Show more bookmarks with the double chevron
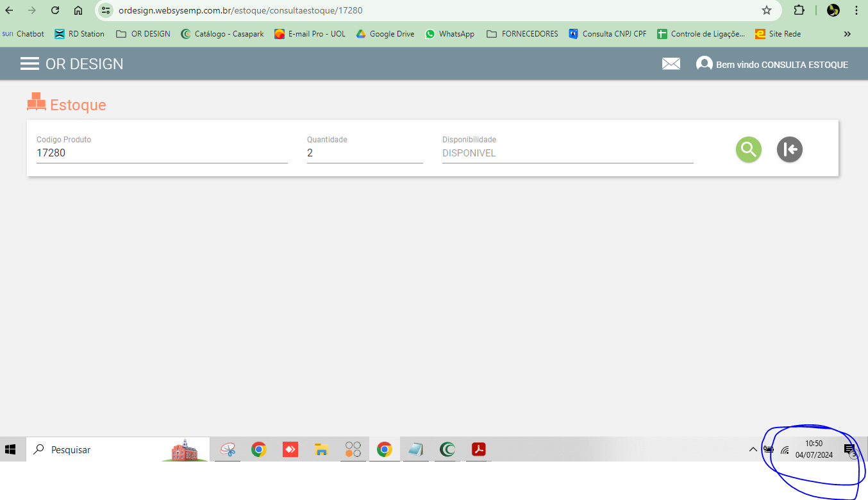Image resolution: width=868 pixels, height=500 pixels. pos(847,34)
